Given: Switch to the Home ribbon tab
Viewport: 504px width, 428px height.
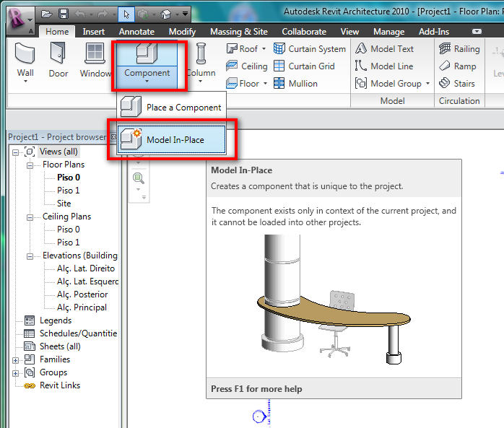Looking at the screenshot, I should pos(57,32).
